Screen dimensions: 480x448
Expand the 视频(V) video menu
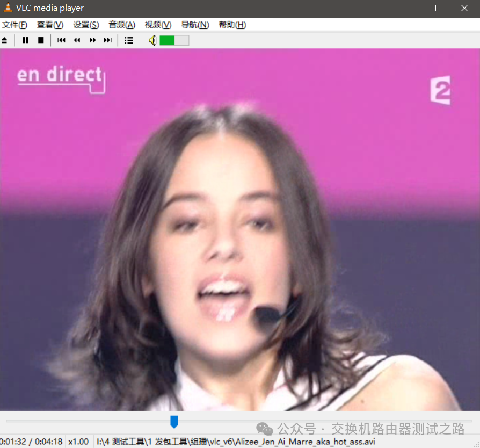coord(158,25)
